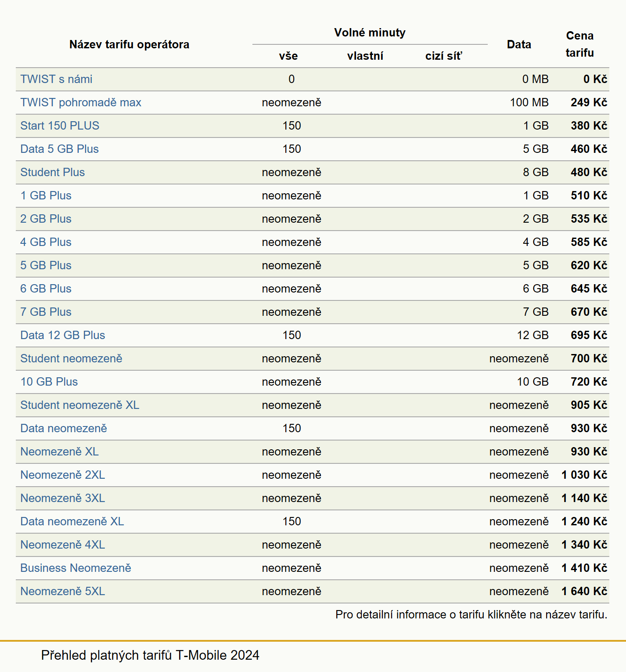Click the Volné minuty header
This screenshot has width=626, height=672.
click(x=370, y=33)
